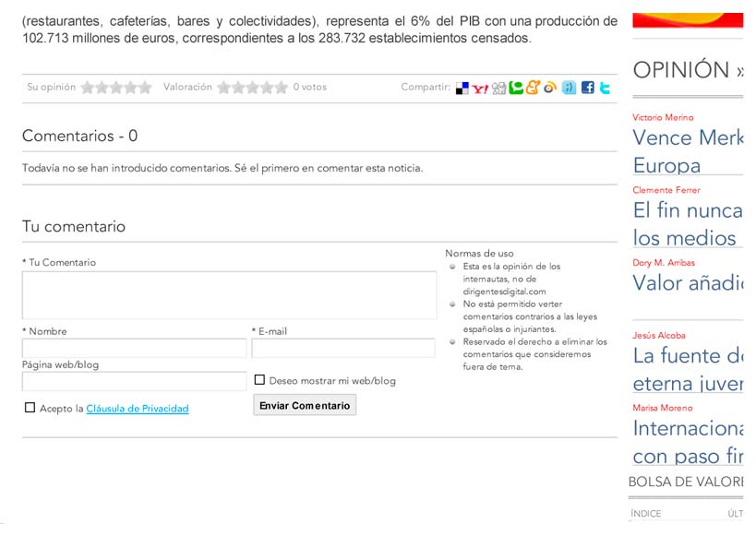756x536 pixels.
Task: Click the orange Menéame share icon
Action: point(533,89)
